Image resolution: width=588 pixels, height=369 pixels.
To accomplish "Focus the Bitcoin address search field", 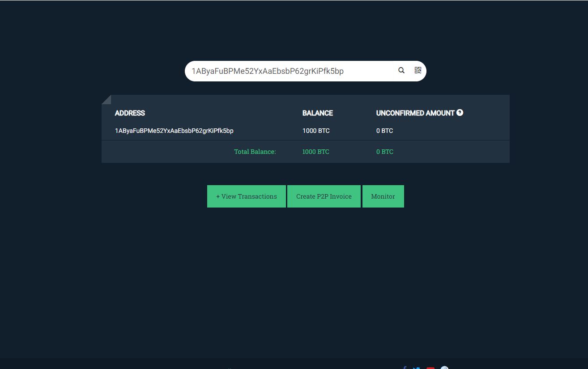I will click(x=291, y=71).
